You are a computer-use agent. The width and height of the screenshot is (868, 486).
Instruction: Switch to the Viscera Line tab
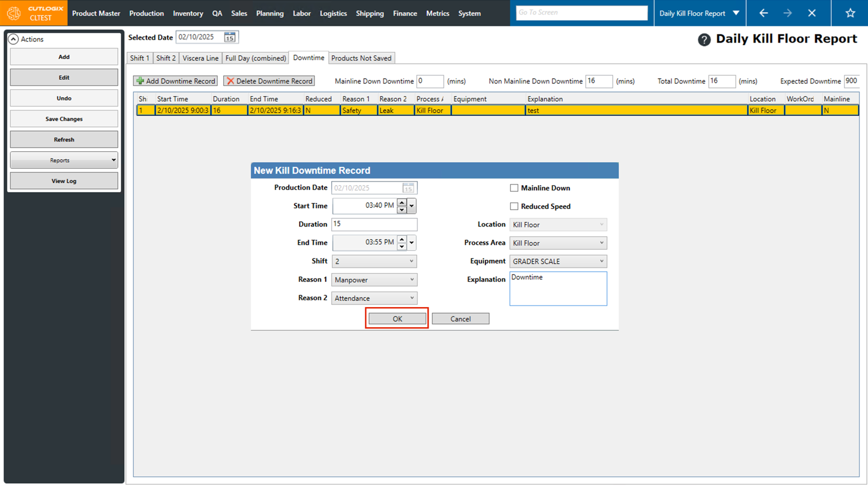coord(200,58)
